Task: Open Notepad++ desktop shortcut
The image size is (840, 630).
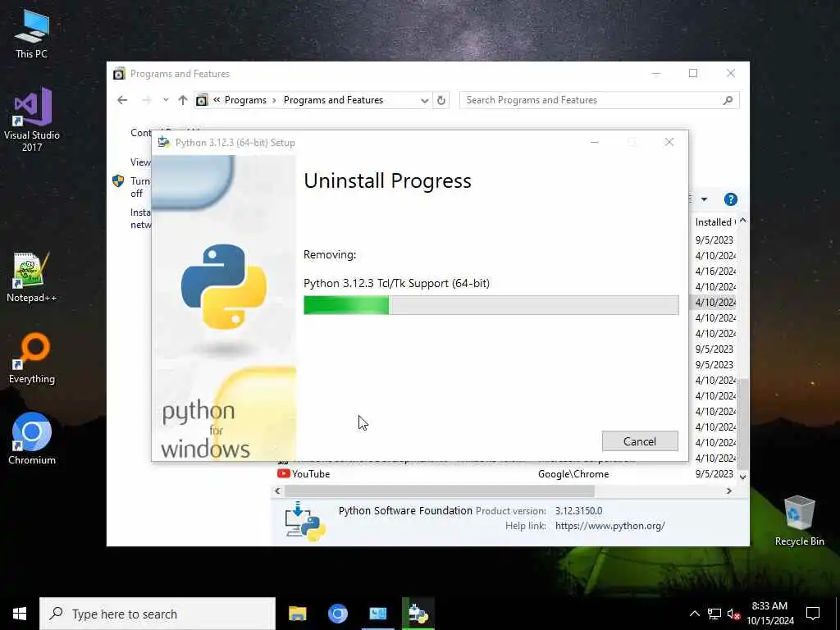Action: (x=32, y=277)
